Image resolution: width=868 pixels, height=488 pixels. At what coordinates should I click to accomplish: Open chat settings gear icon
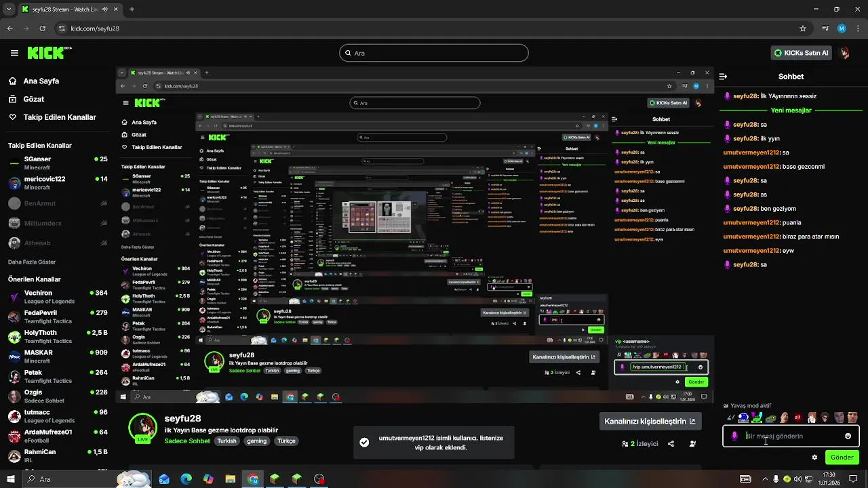tap(814, 457)
